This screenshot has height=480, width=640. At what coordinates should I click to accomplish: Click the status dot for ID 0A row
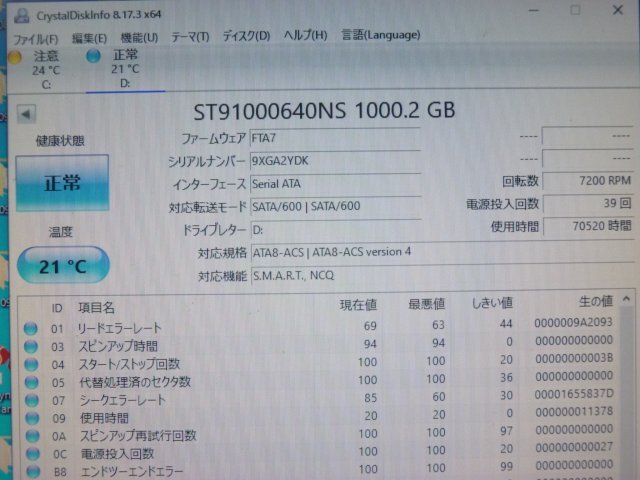click(33, 436)
